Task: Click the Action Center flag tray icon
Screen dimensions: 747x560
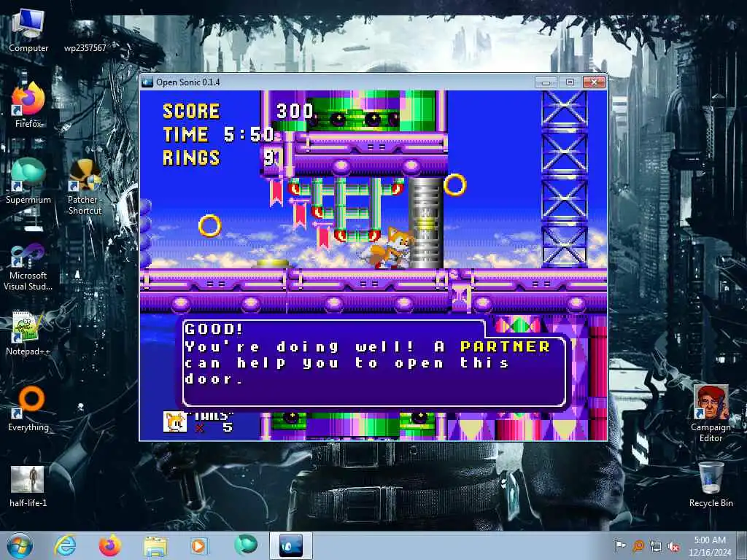Action: coord(619,545)
